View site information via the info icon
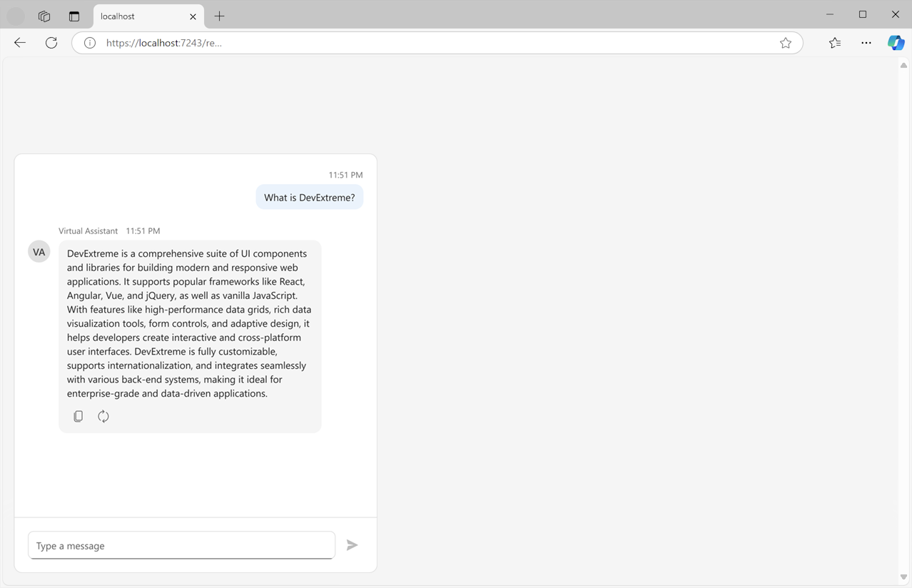Image resolution: width=912 pixels, height=588 pixels. click(x=89, y=42)
